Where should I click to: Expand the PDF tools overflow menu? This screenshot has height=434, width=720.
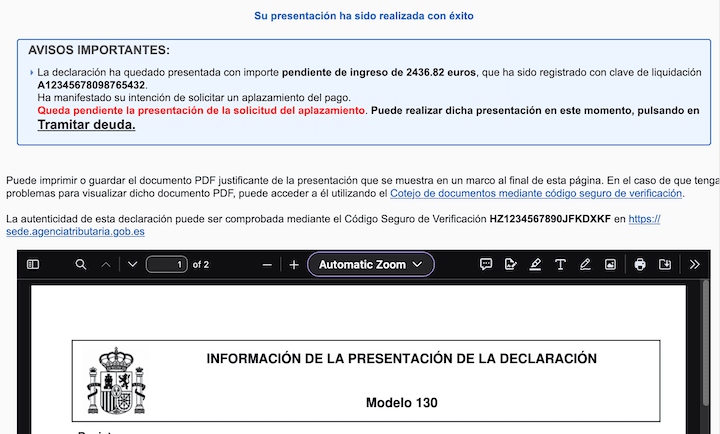coord(694,264)
